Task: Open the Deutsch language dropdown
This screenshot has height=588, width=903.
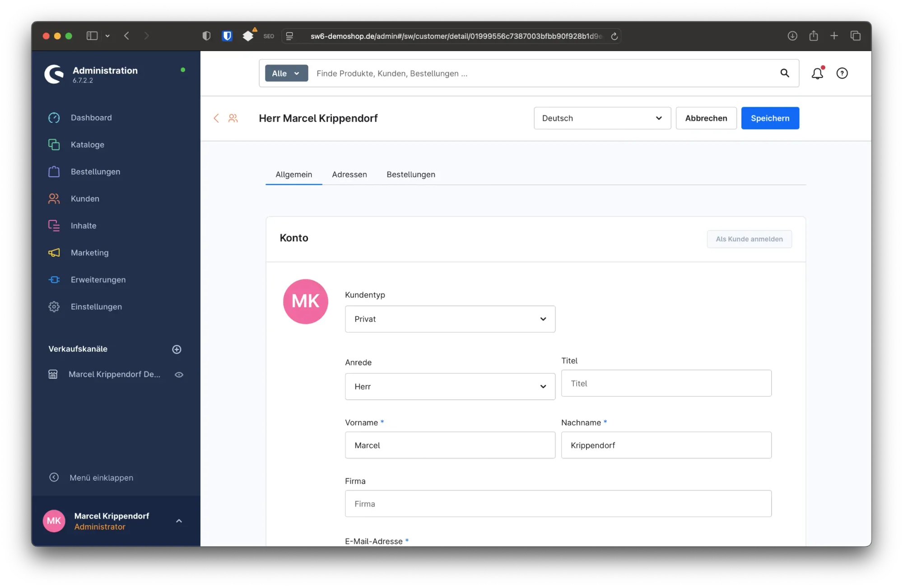Action: tap(602, 118)
